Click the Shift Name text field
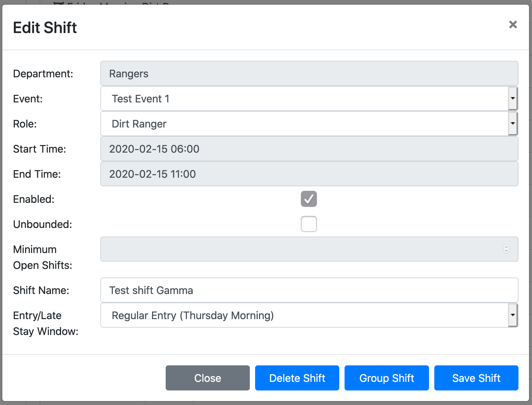This screenshot has width=532, height=405. coord(309,290)
